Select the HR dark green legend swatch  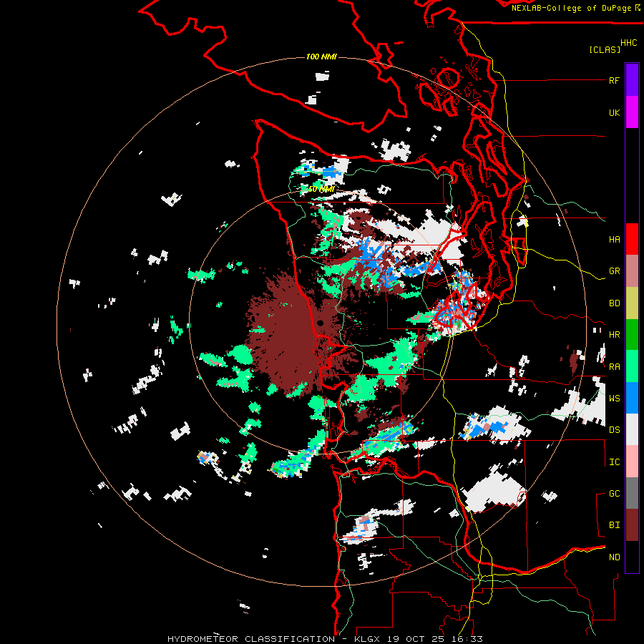click(632, 335)
